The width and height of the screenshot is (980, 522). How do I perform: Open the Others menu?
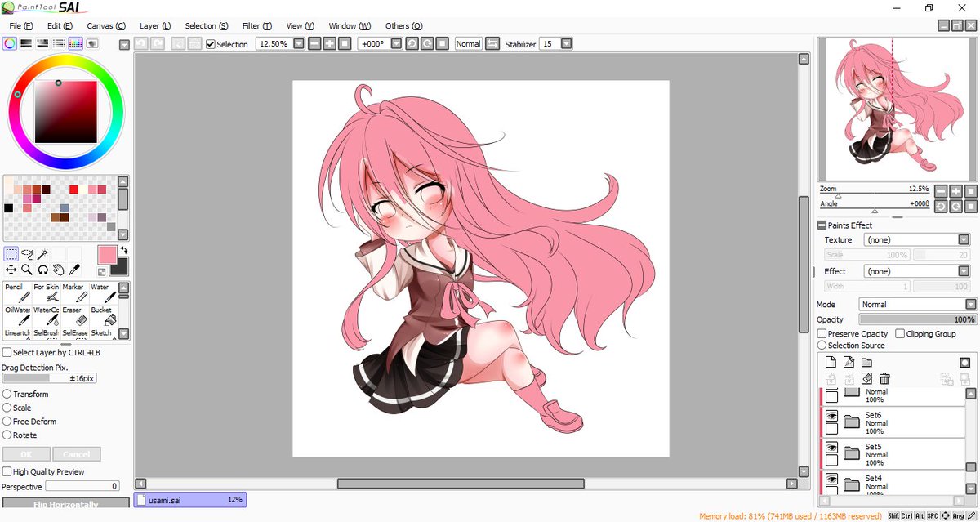(403, 26)
